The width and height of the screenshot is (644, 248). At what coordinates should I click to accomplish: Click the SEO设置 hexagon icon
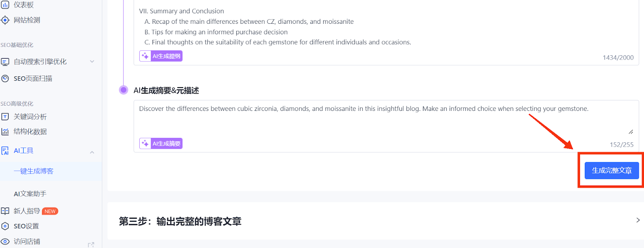5,226
